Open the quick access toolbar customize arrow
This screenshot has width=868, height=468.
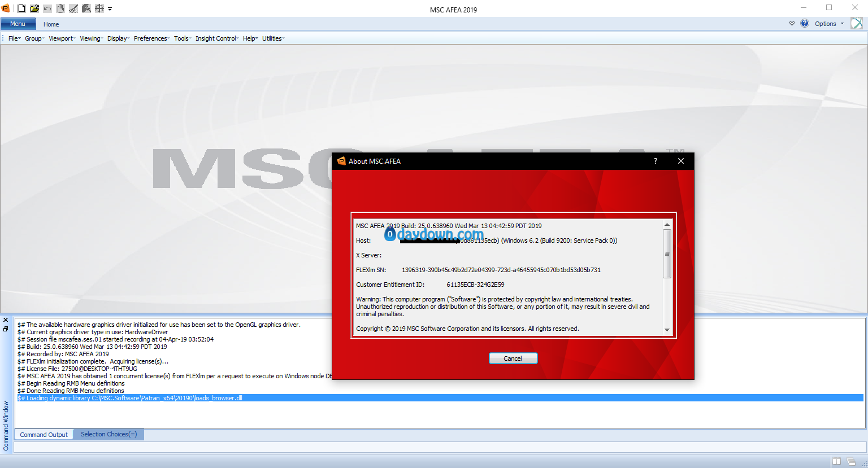coord(110,9)
